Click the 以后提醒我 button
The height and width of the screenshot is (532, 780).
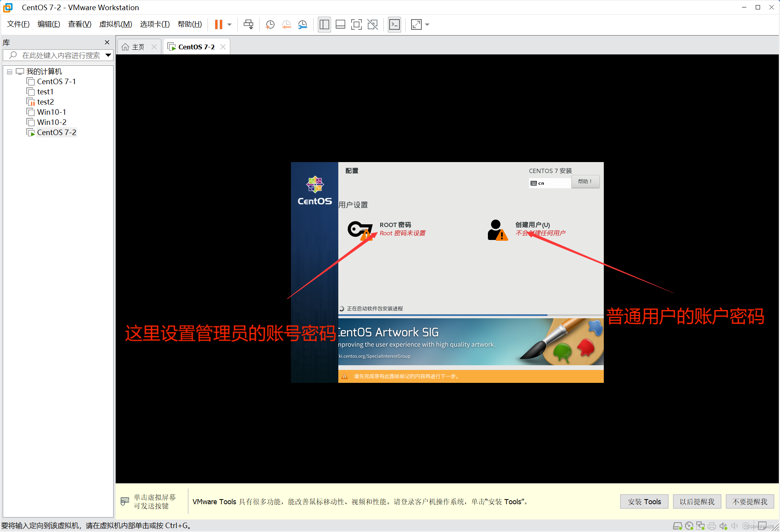coord(697,501)
